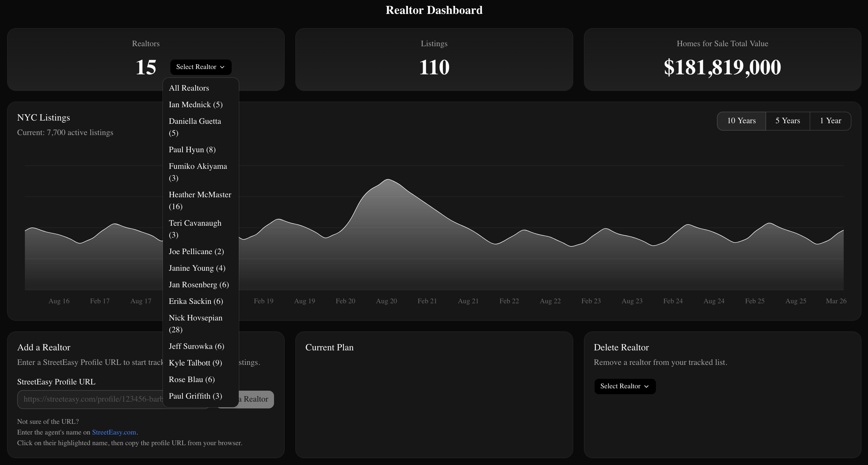
Task: Choose Jeff Surowka (6) in the list
Action: click(201, 347)
